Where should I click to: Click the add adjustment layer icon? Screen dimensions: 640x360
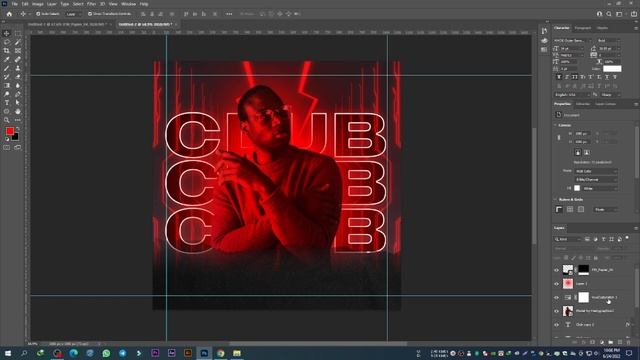pyautogui.click(x=602, y=342)
